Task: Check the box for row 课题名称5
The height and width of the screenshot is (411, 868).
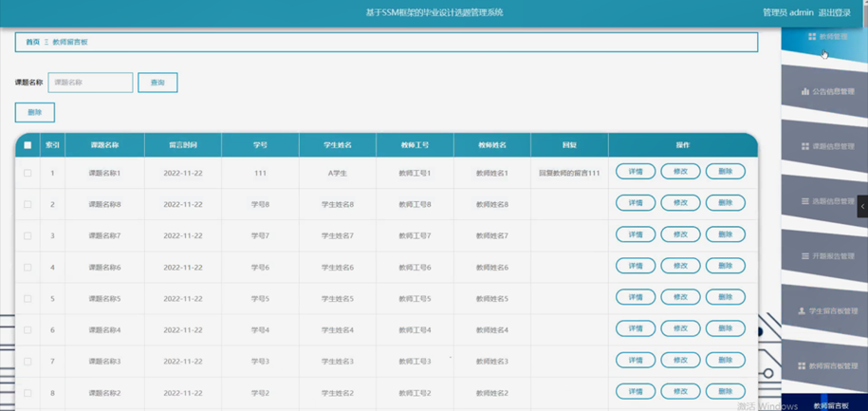Action: [28, 299]
